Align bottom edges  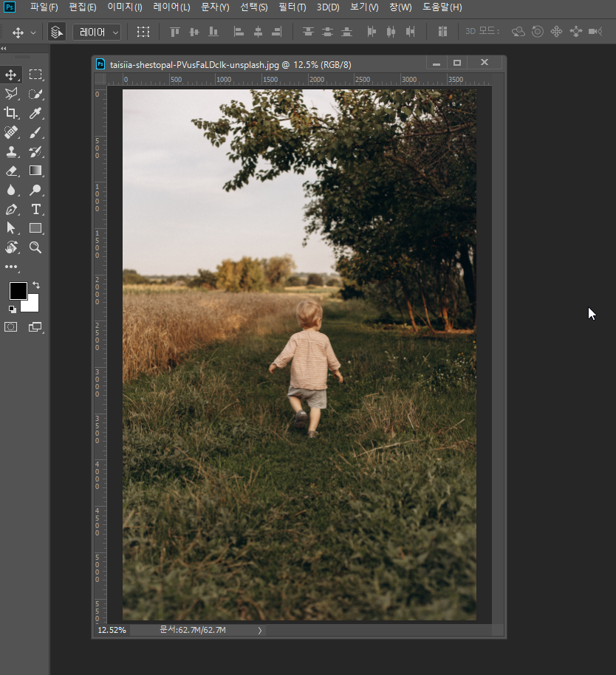click(213, 32)
